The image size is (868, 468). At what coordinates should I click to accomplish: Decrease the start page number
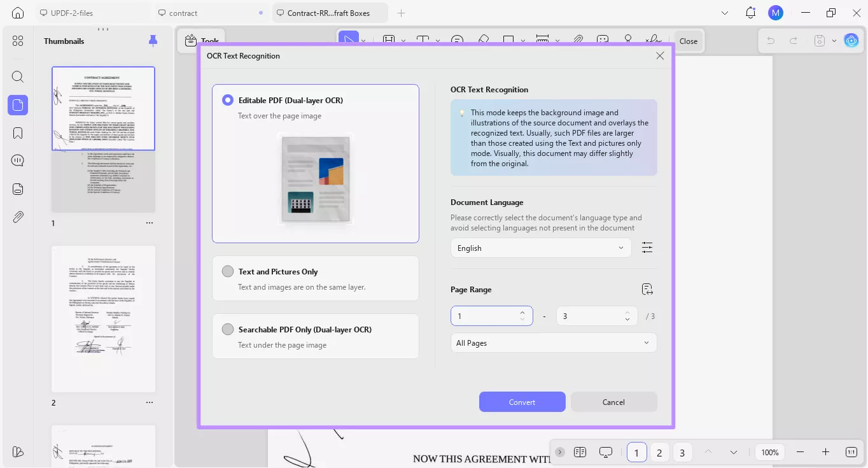pyautogui.click(x=522, y=319)
